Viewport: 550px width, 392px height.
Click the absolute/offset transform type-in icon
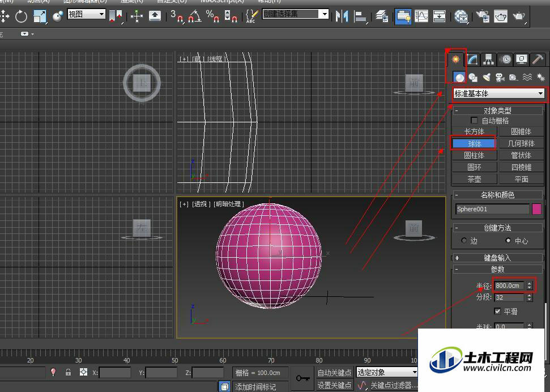(x=83, y=372)
